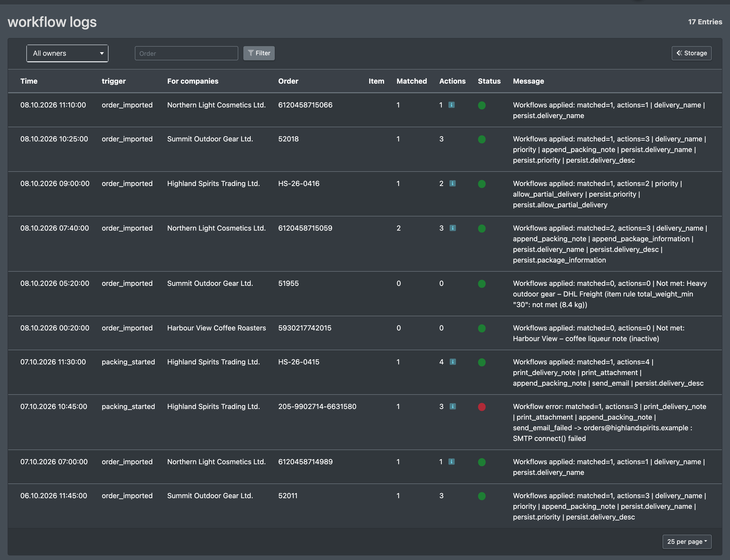Image resolution: width=730 pixels, height=560 pixels.
Task: Click packing_started trigger for HS-26-0415
Action: (x=128, y=362)
